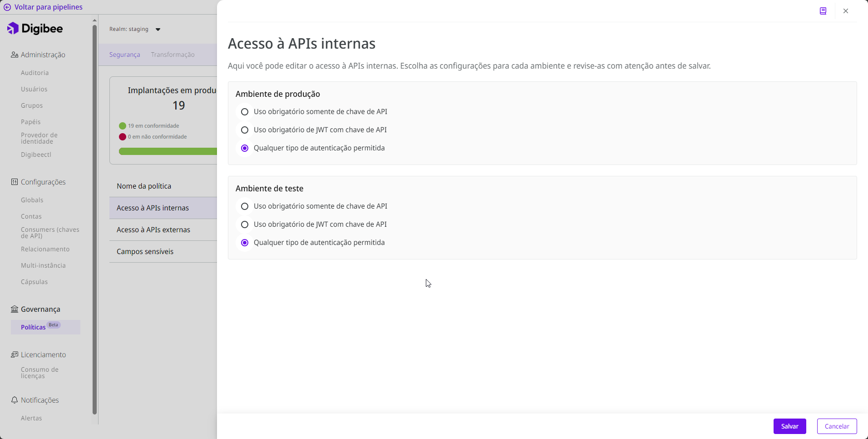Select test 'somente de chave de API' option

pyautogui.click(x=245, y=206)
